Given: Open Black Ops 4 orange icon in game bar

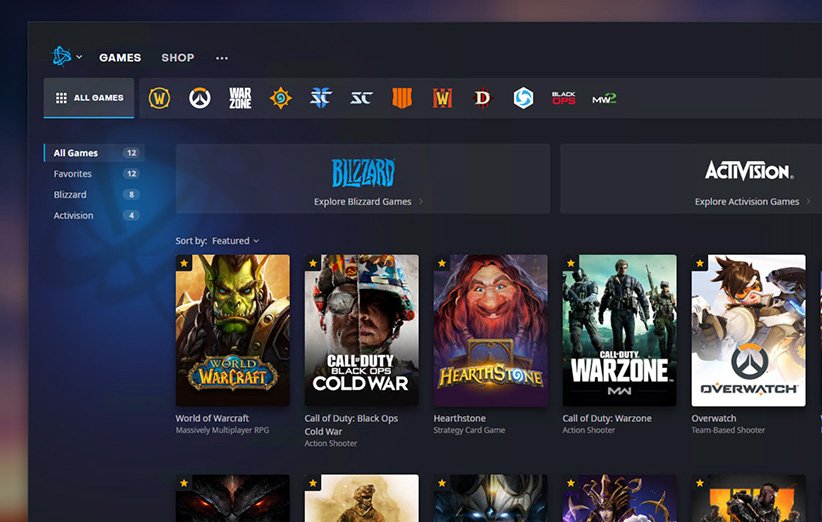Looking at the screenshot, I should [x=402, y=98].
